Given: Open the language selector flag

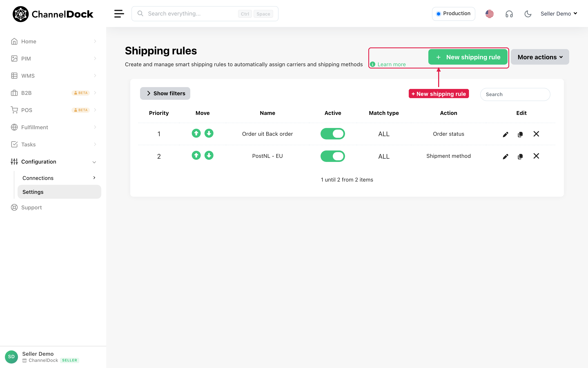Looking at the screenshot, I should pyautogui.click(x=489, y=14).
